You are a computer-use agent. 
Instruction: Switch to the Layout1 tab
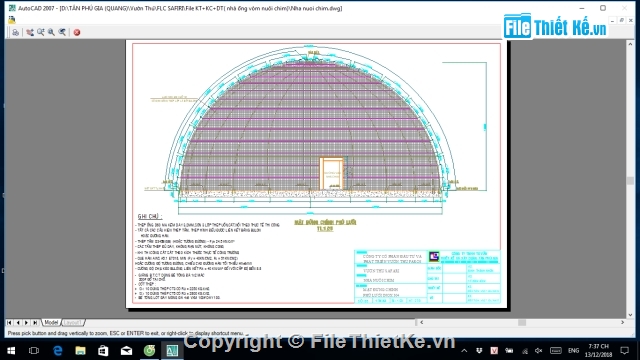pyautogui.click(x=72, y=322)
